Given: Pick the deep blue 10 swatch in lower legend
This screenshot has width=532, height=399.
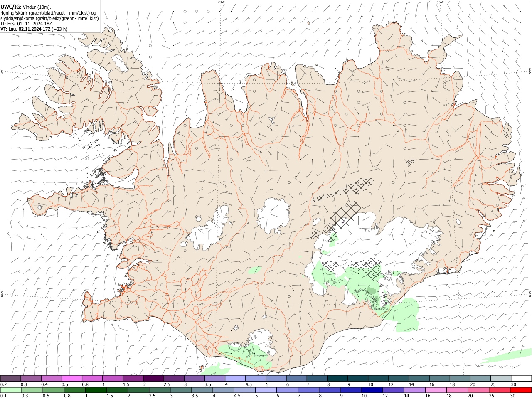Looking at the screenshot, I should (372, 390).
